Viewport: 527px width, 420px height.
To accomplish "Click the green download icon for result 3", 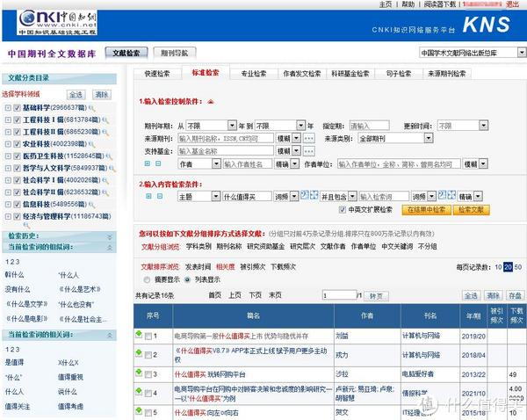I will click(139, 373).
